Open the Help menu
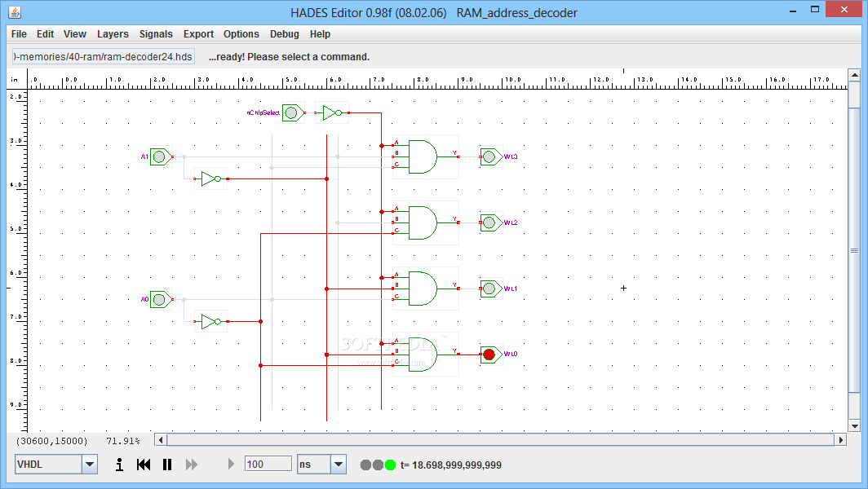The image size is (868, 489). (x=320, y=33)
